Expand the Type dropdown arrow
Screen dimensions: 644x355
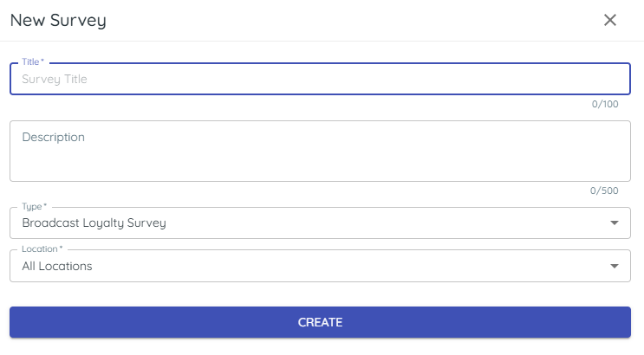615,223
